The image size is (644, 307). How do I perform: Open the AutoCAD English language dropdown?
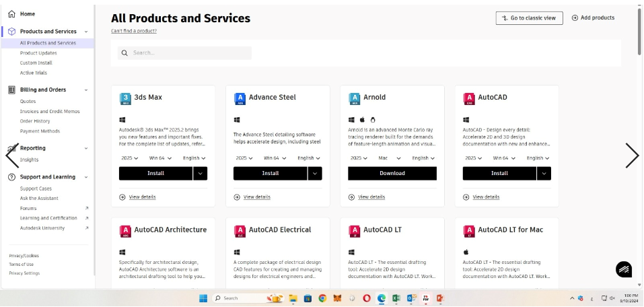click(538, 158)
